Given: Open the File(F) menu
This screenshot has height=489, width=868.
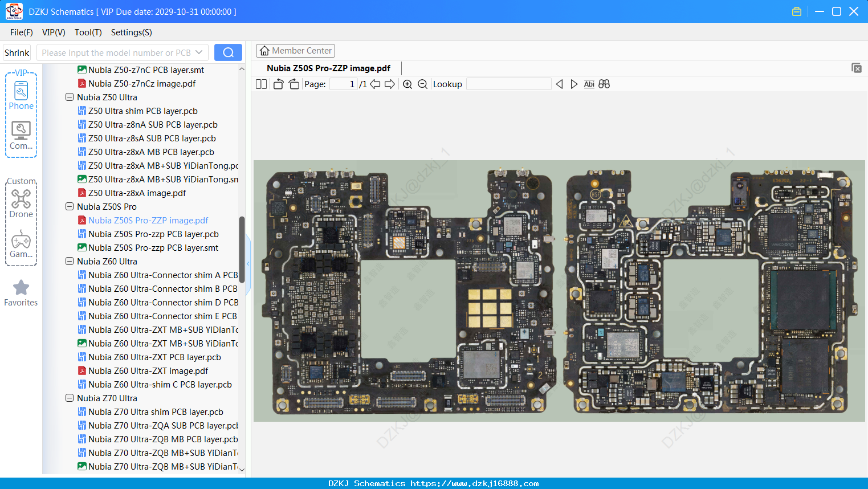Looking at the screenshot, I should point(22,32).
